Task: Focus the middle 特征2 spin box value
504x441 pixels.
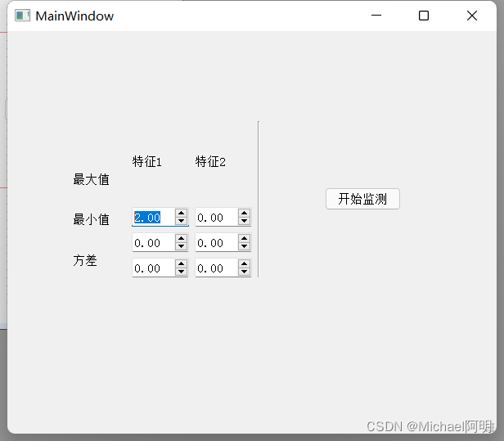Action: coord(217,242)
